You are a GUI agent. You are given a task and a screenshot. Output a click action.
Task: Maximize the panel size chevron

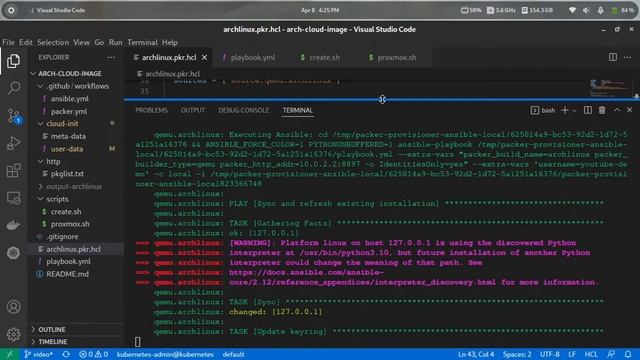coord(617,110)
